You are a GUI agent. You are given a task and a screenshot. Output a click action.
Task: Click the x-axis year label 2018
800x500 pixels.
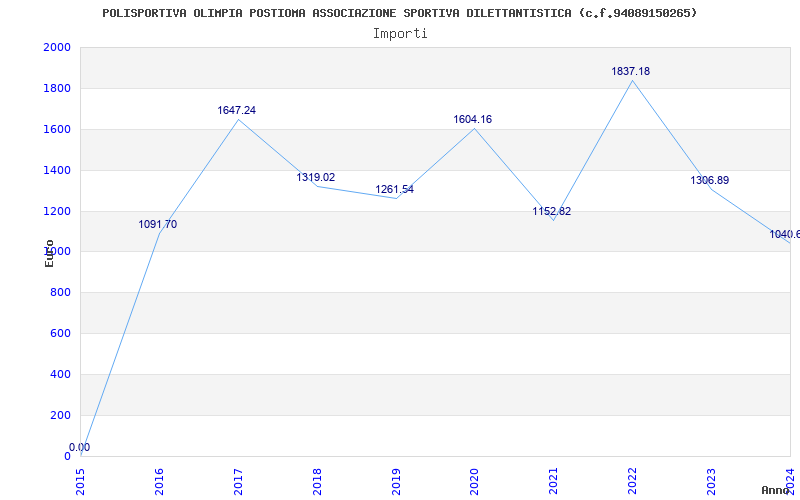point(317,482)
